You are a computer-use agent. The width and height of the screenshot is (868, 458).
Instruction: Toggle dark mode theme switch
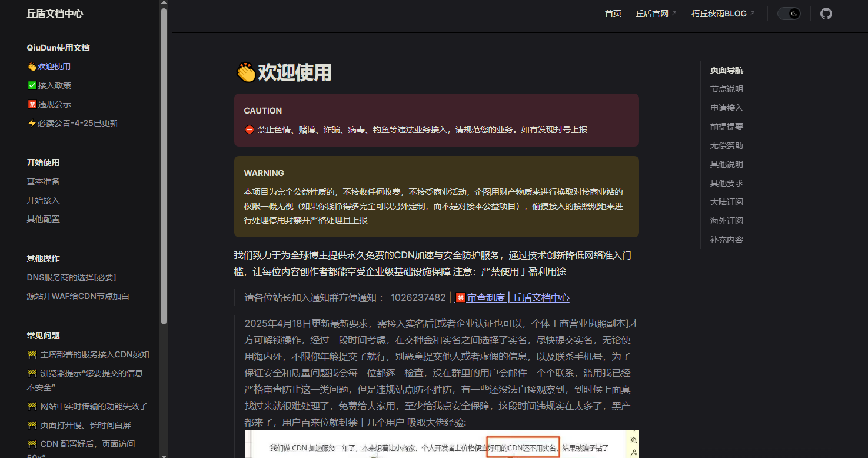point(789,14)
